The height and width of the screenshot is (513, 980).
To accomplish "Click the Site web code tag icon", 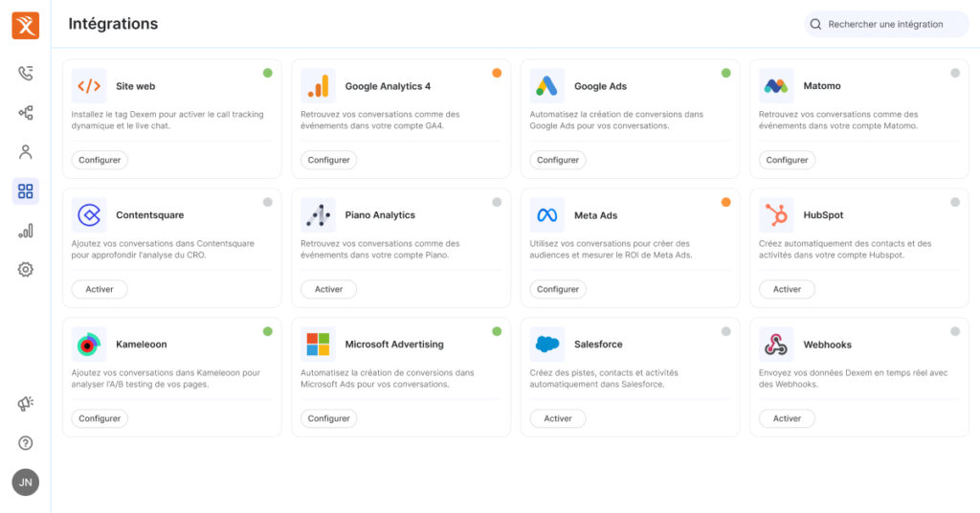I will tap(89, 85).
